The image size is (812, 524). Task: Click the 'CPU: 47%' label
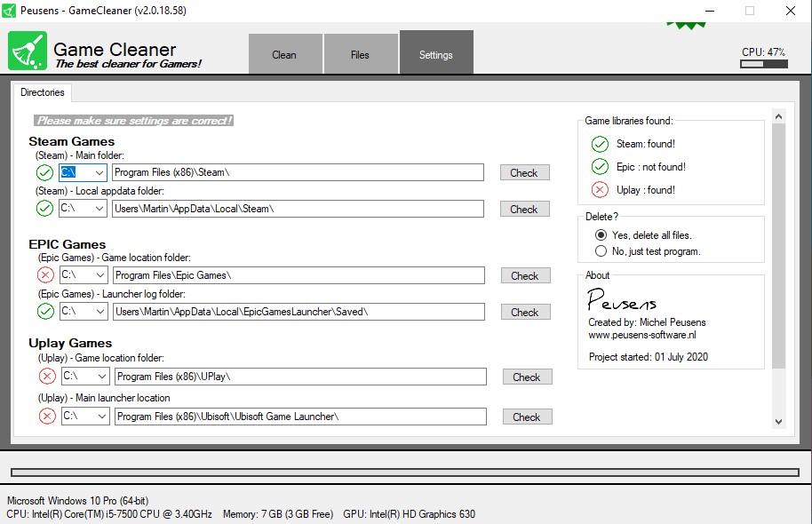[763, 52]
